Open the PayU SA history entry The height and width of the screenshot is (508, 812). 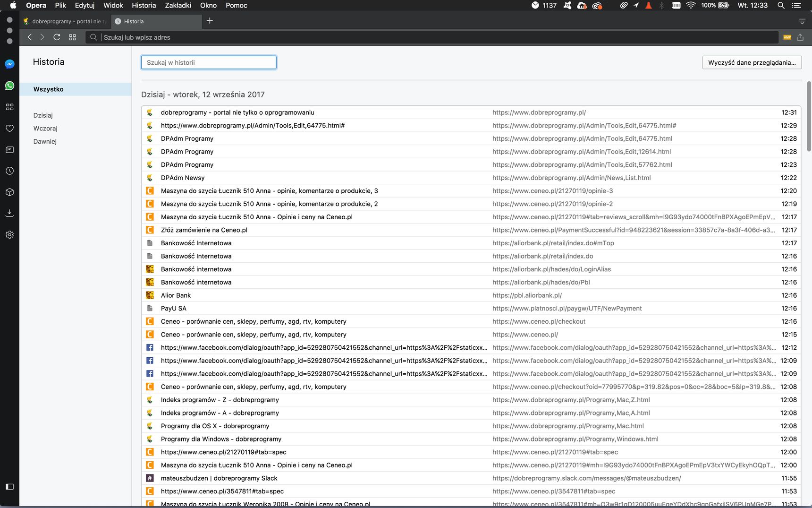(x=471, y=309)
